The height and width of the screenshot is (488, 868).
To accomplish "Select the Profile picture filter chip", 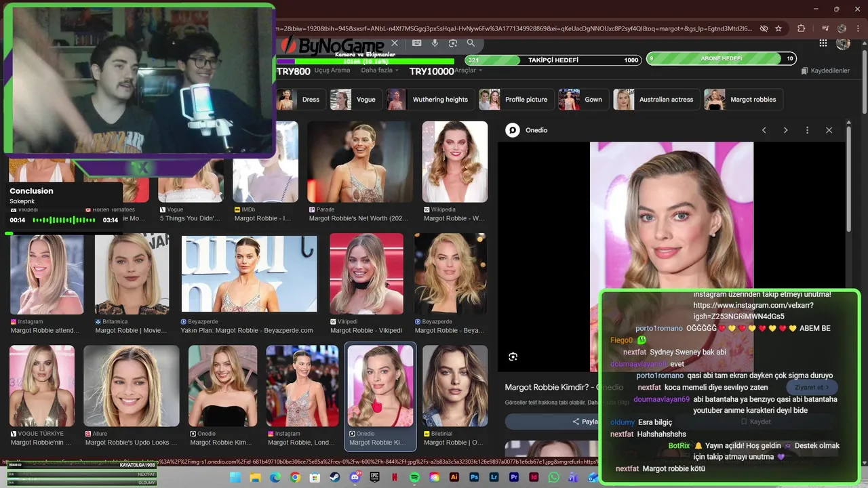I will [516, 100].
